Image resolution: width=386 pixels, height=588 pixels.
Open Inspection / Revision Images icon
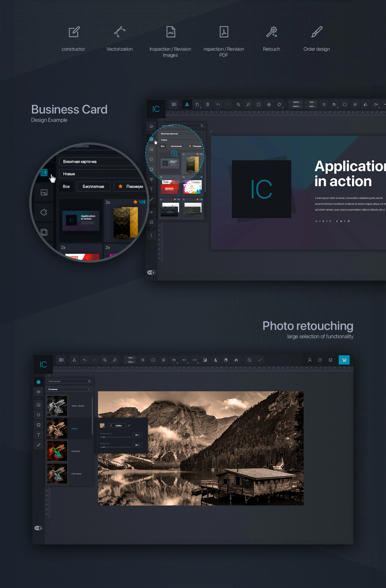(171, 32)
